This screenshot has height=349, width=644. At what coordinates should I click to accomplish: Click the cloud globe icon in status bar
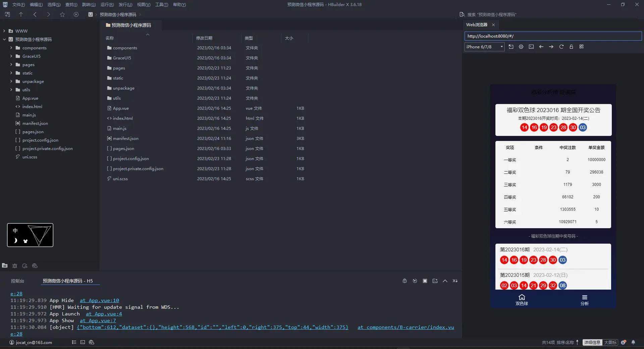click(92, 342)
